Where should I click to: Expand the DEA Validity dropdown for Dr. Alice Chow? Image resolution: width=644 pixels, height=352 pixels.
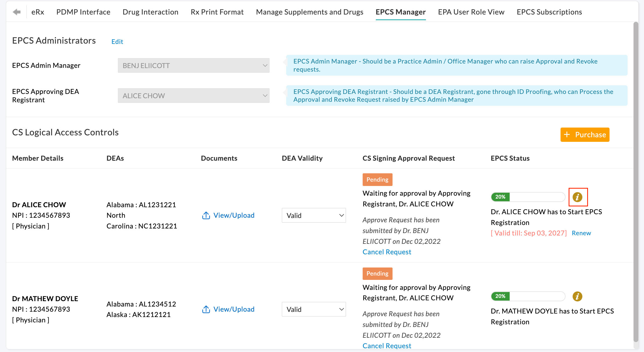314,215
